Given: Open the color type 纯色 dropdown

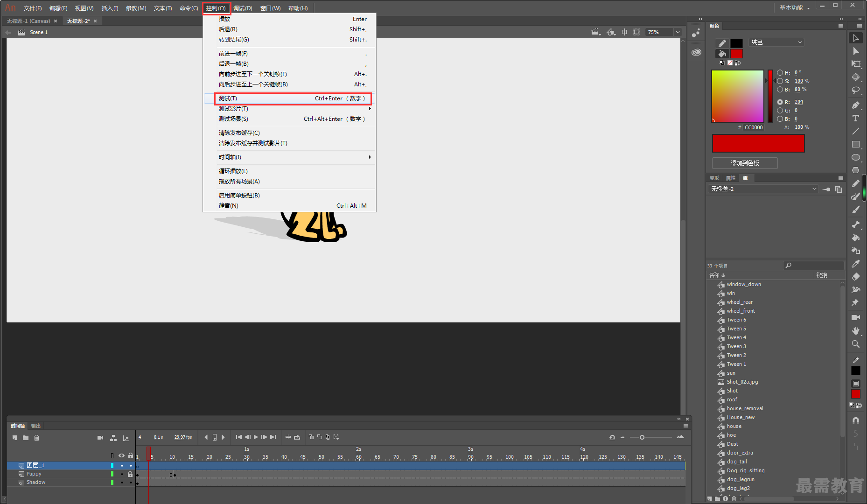Looking at the screenshot, I should point(776,42).
